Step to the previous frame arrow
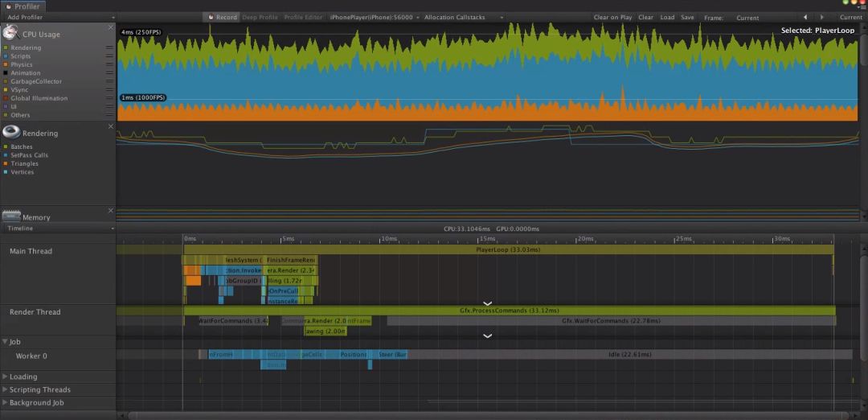The width and height of the screenshot is (868, 420). (805, 17)
